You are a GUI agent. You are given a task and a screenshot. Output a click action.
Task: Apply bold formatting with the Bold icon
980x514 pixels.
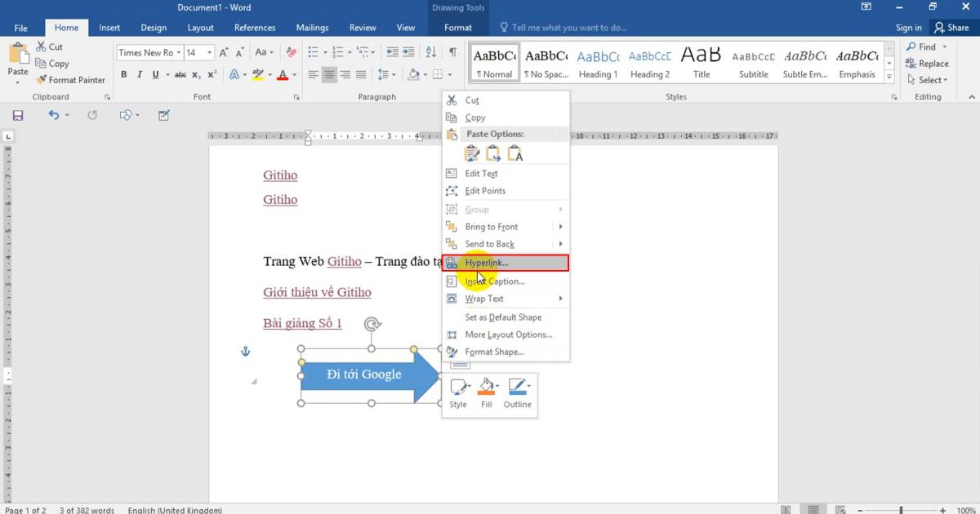click(x=124, y=74)
